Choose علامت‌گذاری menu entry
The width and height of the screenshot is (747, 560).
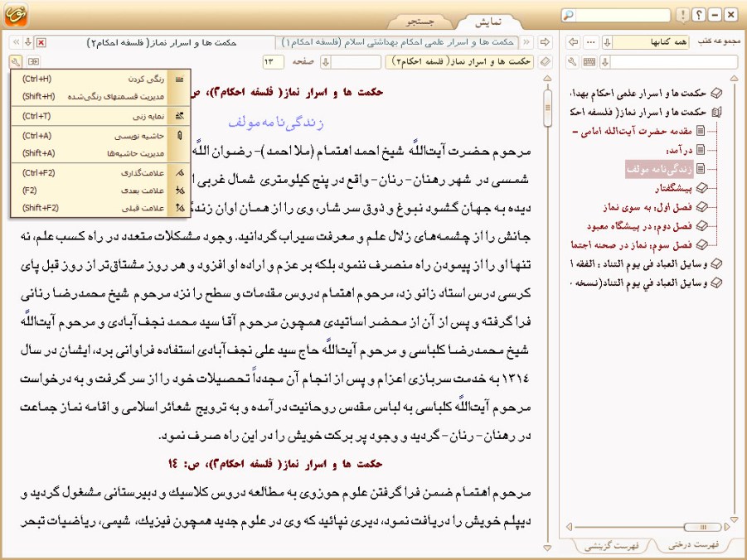[100, 173]
